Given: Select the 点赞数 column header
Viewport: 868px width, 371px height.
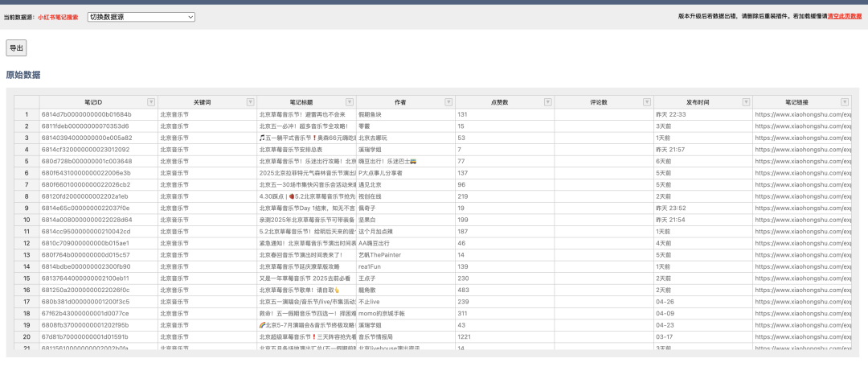Looking at the screenshot, I should pyautogui.click(x=505, y=102).
